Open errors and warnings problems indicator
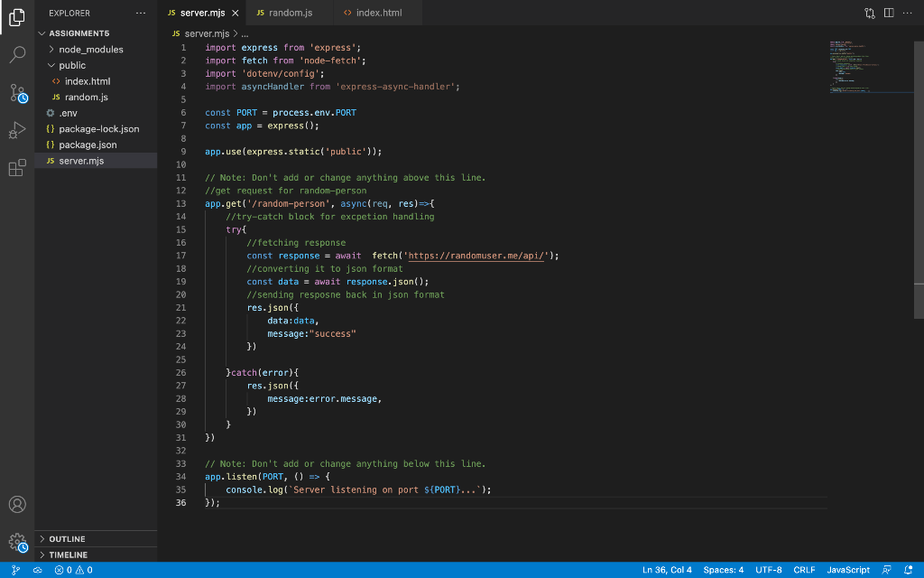 tap(74, 570)
